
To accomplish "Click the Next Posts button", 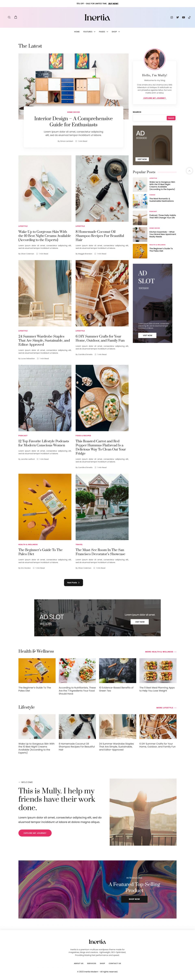I will [73, 582].
